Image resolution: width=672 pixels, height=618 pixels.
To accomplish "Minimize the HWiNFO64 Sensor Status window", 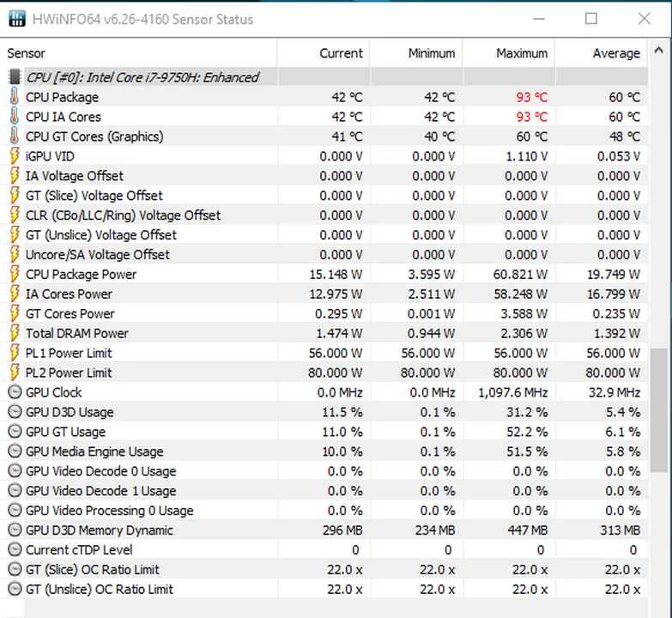I will tap(539, 19).
